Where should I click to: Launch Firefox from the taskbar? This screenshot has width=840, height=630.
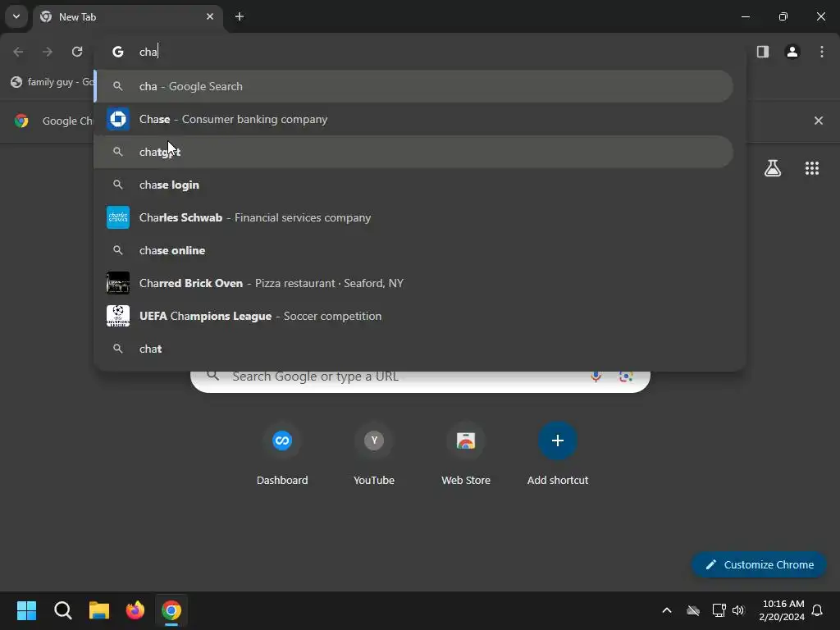click(x=135, y=610)
